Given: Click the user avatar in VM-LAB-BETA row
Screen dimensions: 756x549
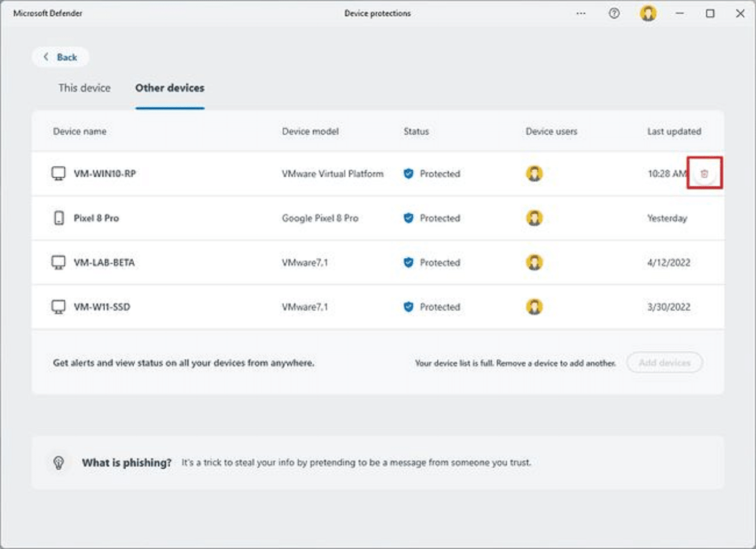Looking at the screenshot, I should click(534, 262).
